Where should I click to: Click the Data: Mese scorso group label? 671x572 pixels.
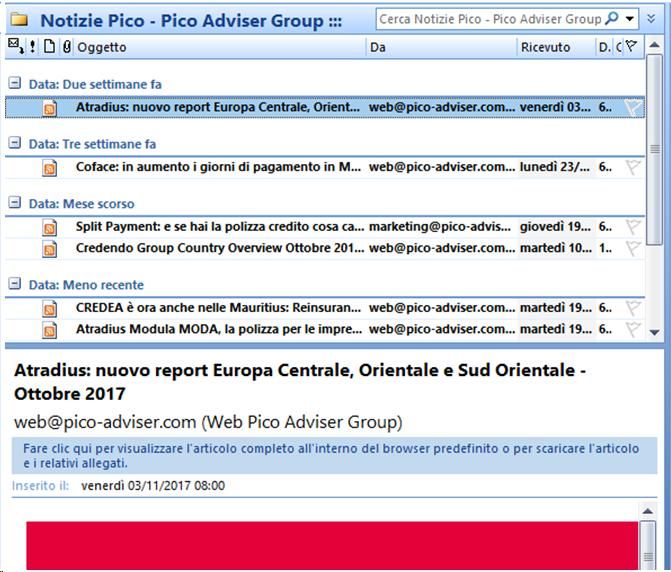pyautogui.click(x=81, y=204)
